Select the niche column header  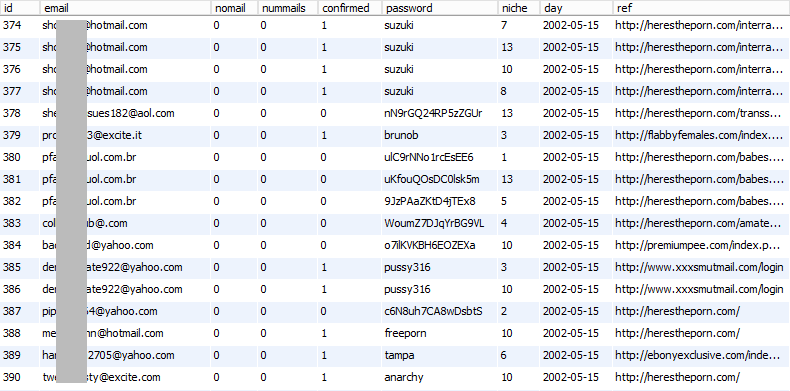[x=519, y=8]
